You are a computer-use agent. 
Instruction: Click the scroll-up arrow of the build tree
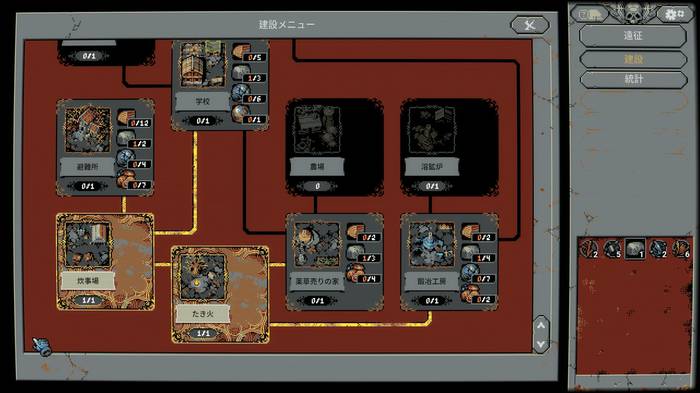(541, 325)
